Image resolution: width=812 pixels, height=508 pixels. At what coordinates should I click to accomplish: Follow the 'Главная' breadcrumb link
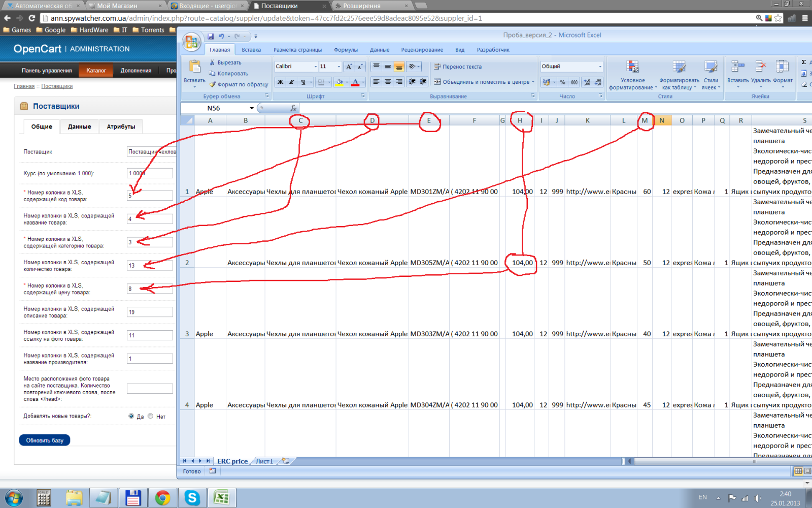pos(24,86)
